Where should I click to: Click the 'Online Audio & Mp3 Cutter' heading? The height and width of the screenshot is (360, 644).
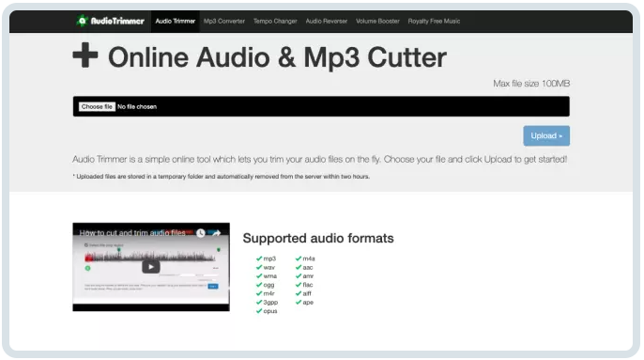(277, 57)
